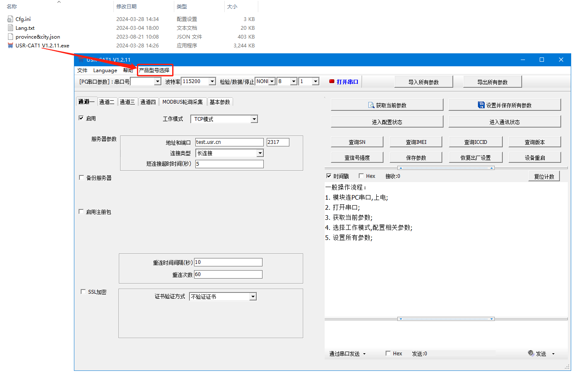The height and width of the screenshot is (378, 588).
Task: Click the 查询IMEI button
Action: click(416, 142)
